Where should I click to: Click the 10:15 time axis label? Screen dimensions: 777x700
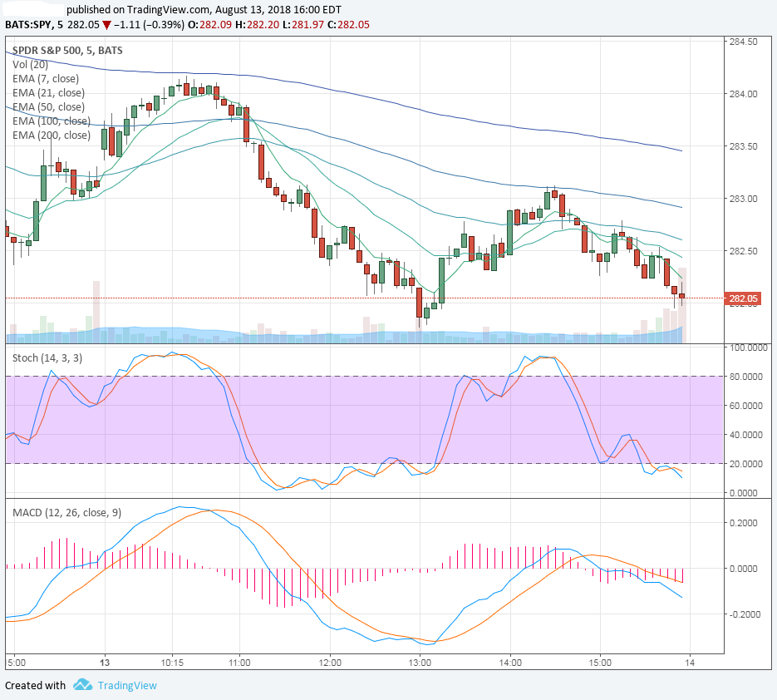(x=172, y=663)
